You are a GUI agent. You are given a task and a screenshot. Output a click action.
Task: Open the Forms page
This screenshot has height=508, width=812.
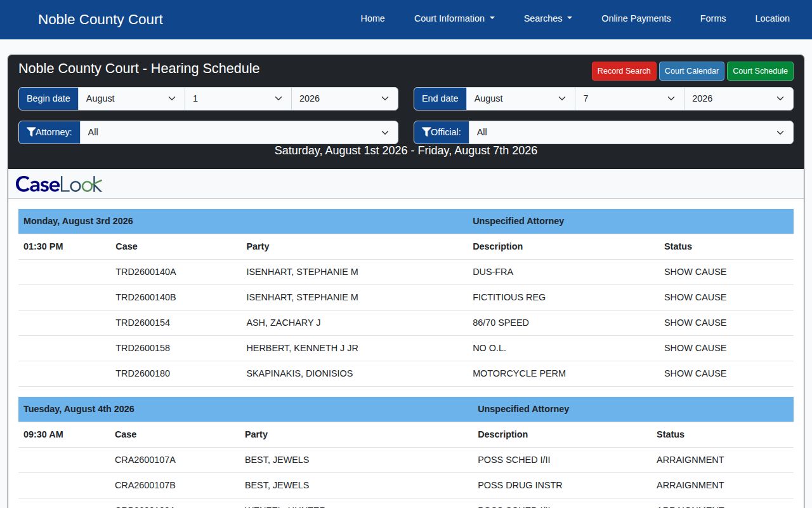coord(713,18)
